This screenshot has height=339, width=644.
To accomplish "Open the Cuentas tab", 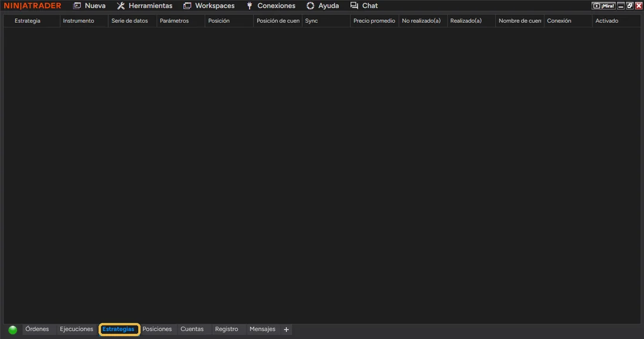I will coord(192,329).
